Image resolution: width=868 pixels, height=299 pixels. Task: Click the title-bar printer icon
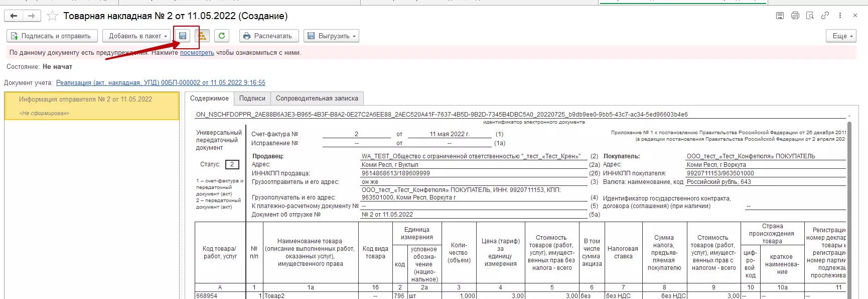click(x=795, y=16)
